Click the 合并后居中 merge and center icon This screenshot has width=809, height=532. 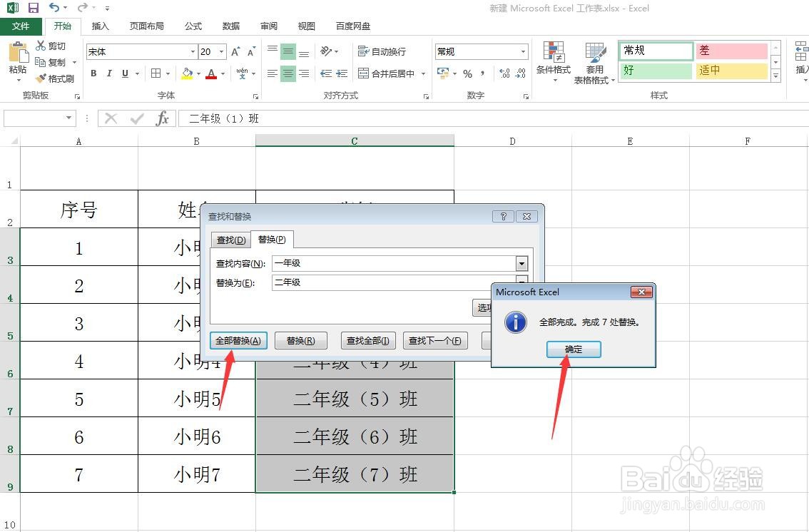coord(389,73)
